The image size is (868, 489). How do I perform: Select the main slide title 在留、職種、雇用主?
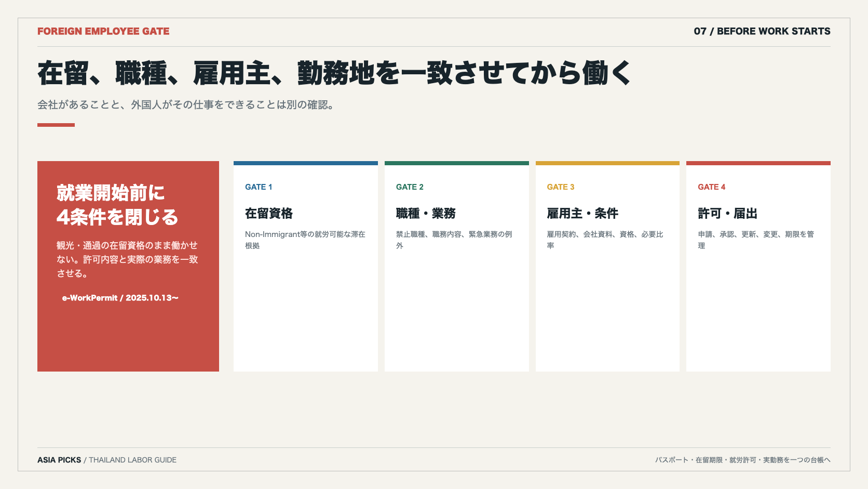click(334, 73)
